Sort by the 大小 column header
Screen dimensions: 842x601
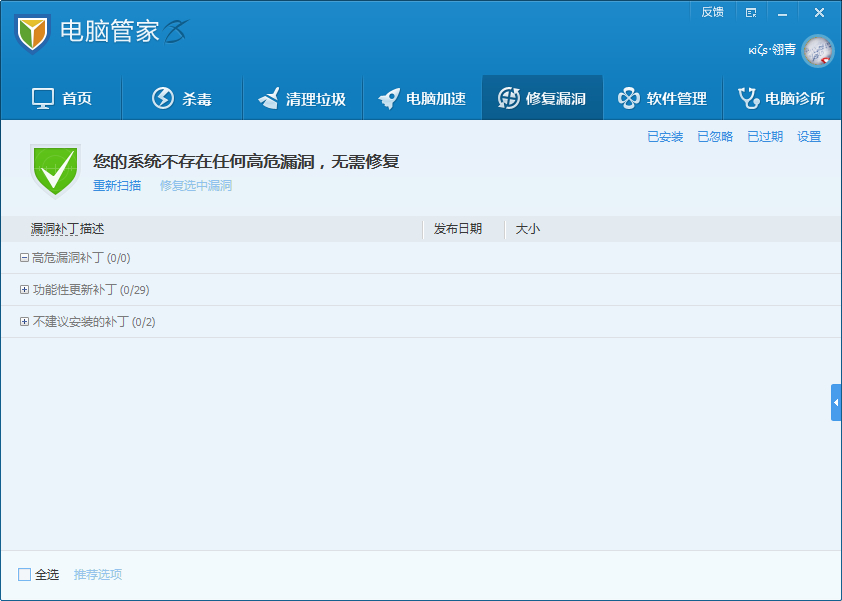527,229
